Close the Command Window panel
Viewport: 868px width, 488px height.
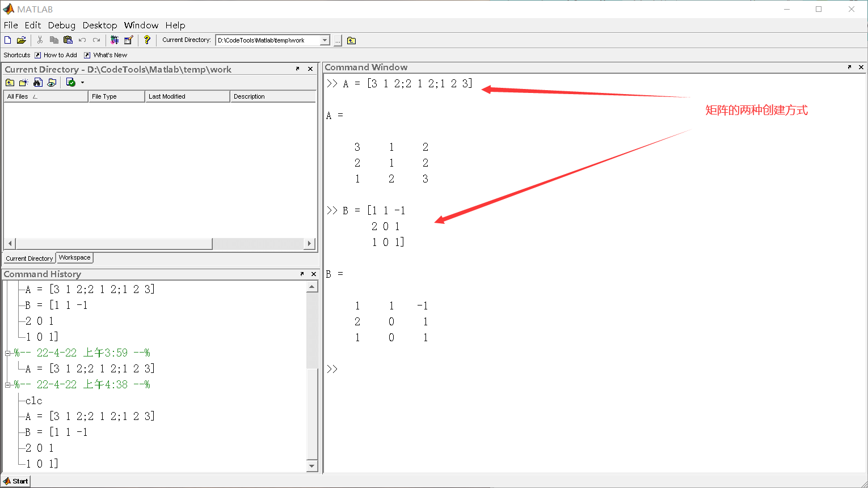(x=861, y=67)
